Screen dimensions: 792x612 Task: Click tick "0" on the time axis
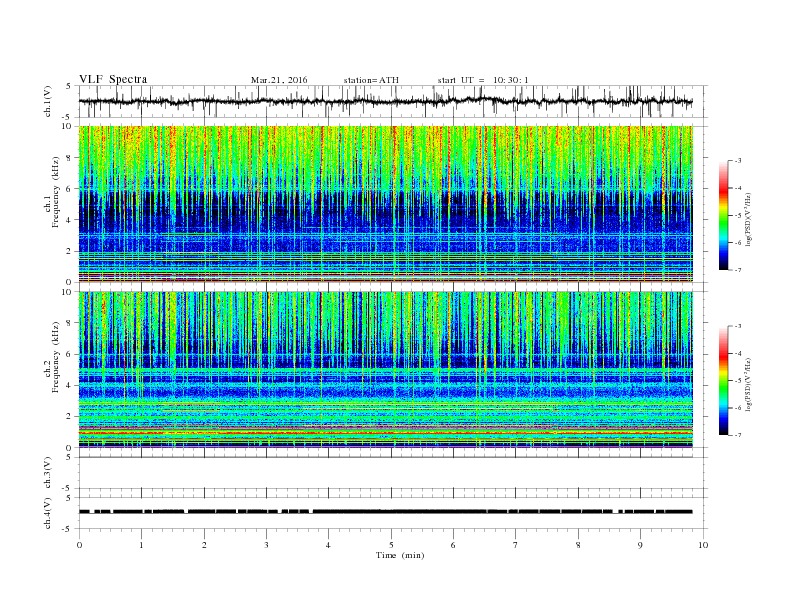coord(79,545)
